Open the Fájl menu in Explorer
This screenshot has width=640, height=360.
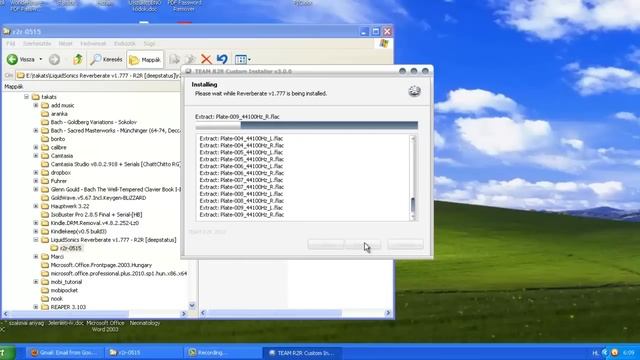point(11,43)
